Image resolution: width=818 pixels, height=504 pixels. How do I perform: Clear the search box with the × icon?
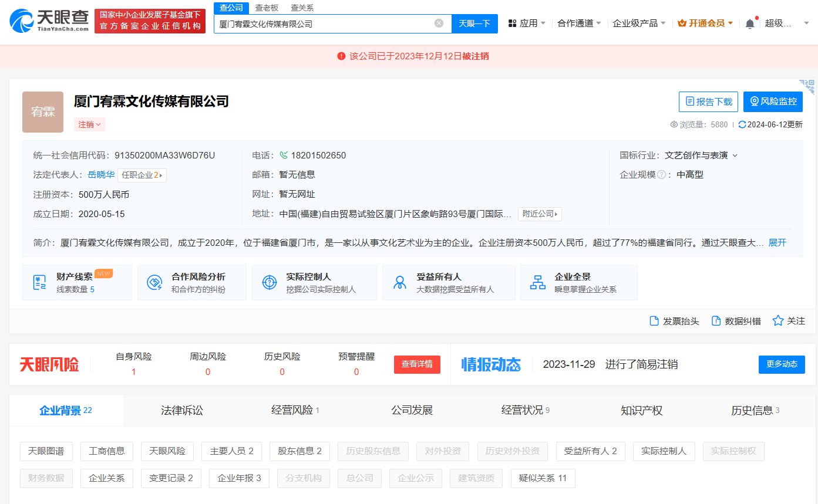439,22
